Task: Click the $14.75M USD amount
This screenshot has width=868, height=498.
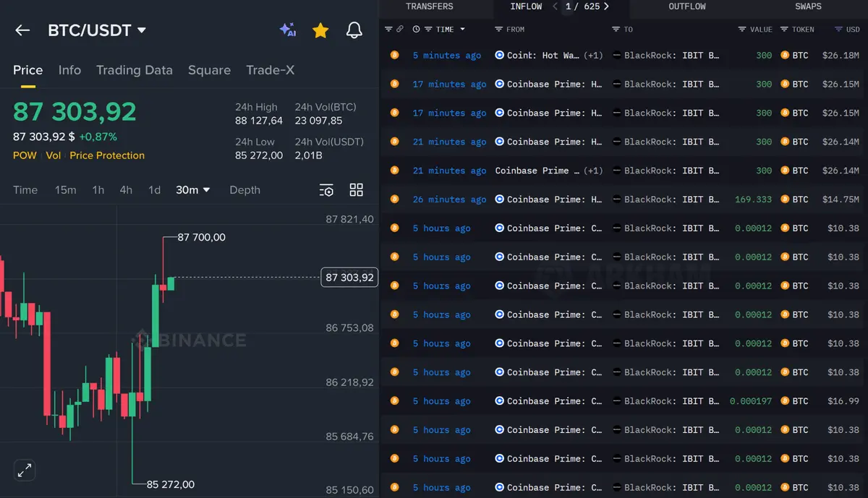Action: coord(841,199)
